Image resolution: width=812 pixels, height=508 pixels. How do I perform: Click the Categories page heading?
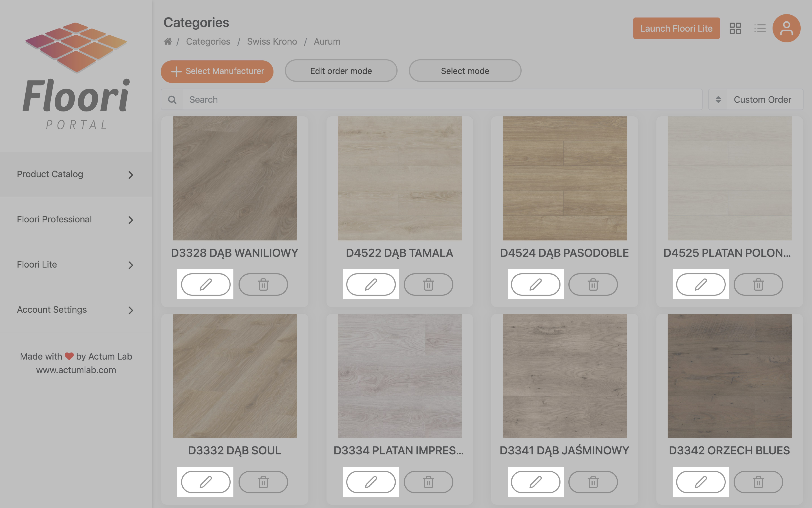pos(196,23)
